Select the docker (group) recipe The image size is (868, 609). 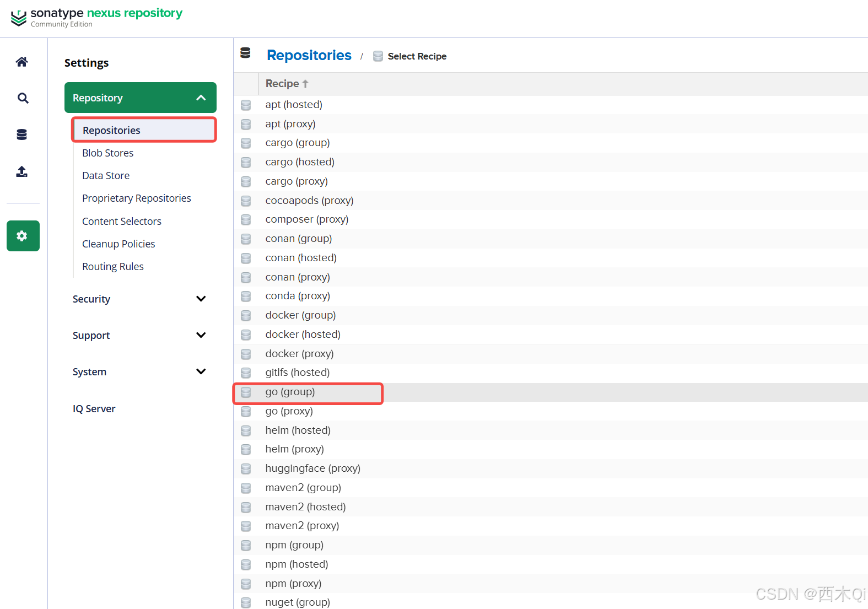300,315
